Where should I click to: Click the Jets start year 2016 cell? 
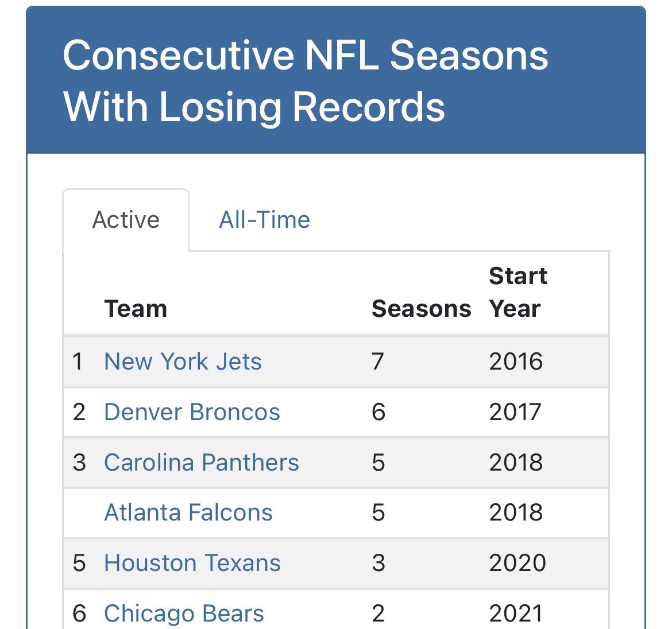pos(516,362)
